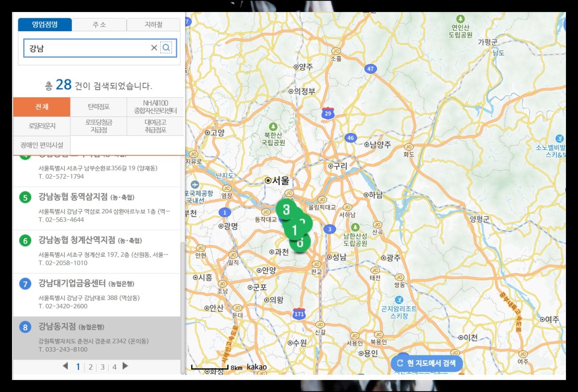Clear the search text with the X icon
Viewport: 578px width, 392px height.
154,48
